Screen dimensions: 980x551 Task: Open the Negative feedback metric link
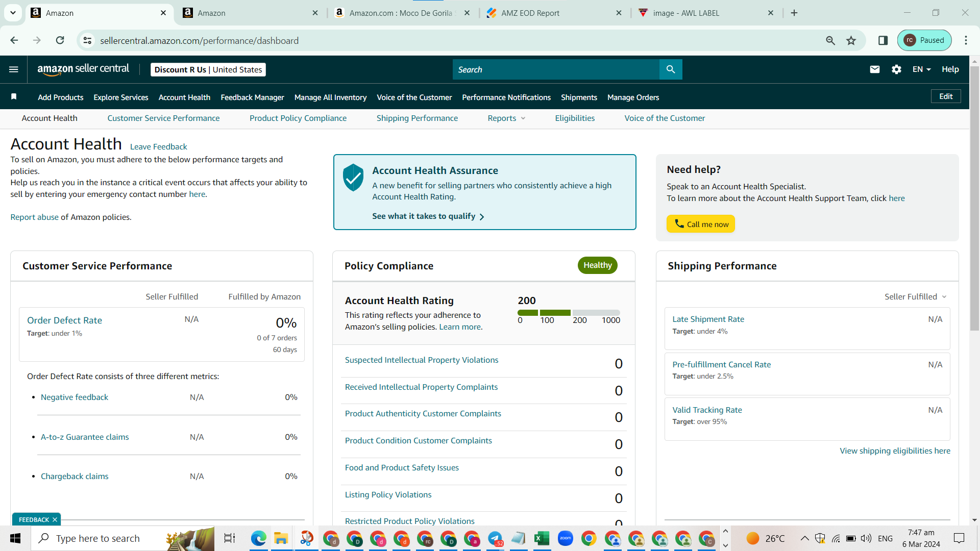coord(74,397)
